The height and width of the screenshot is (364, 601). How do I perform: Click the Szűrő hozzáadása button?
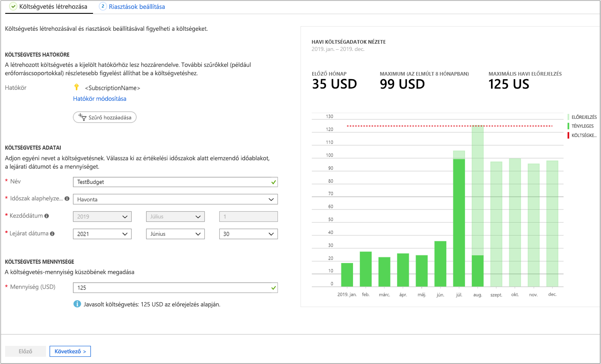(105, 117)
